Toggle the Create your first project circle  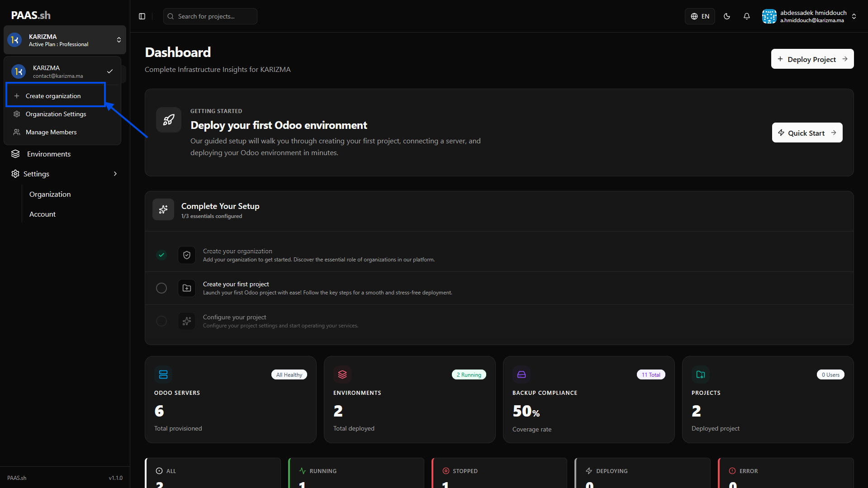[161, 288]
